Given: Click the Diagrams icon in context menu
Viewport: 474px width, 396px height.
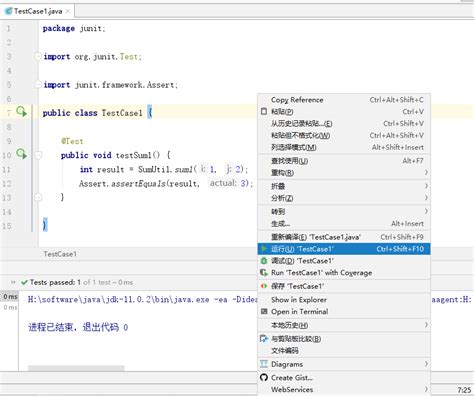Looking at the screenshot, I should coord(264,364).
